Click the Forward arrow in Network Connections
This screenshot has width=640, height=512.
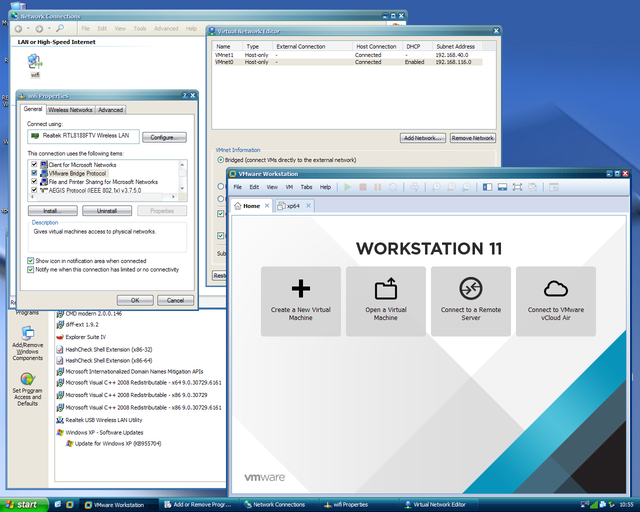coord(39,29)
